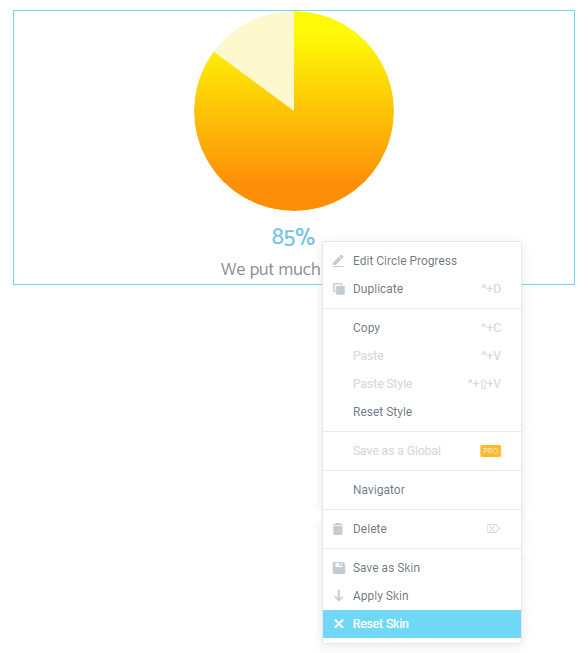The image size is (588, 653).
Task: Choose Duplicate from the context menu
Action: click(422, 289)
